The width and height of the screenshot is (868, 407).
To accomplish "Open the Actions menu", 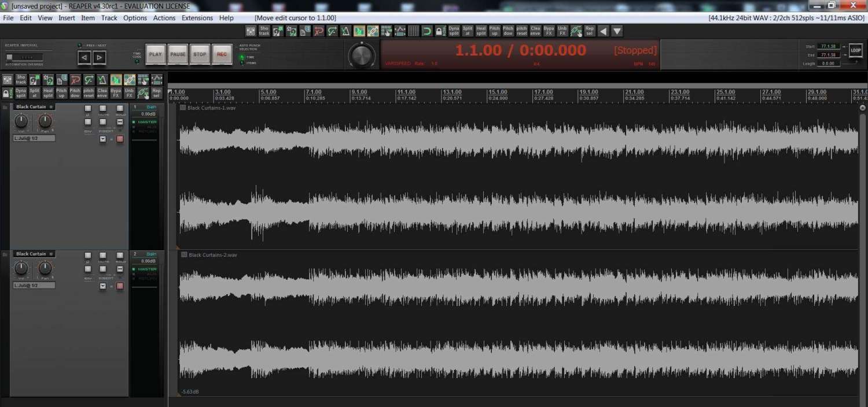I will [164, 18].
